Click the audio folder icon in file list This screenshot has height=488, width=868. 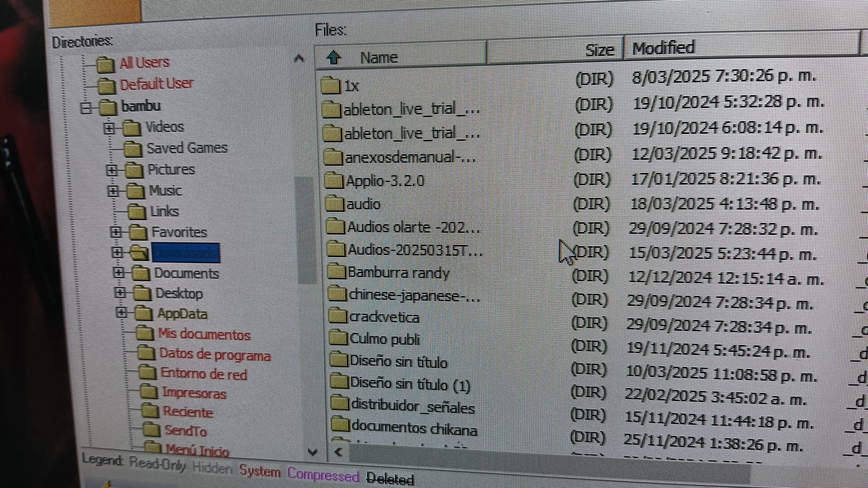(x=336, y=204)
